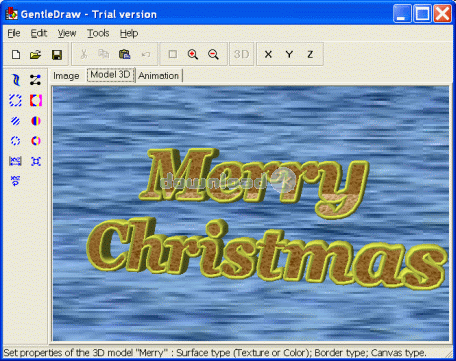Click the X axis toolbar button
456x361 pixels.
point(268,54)
